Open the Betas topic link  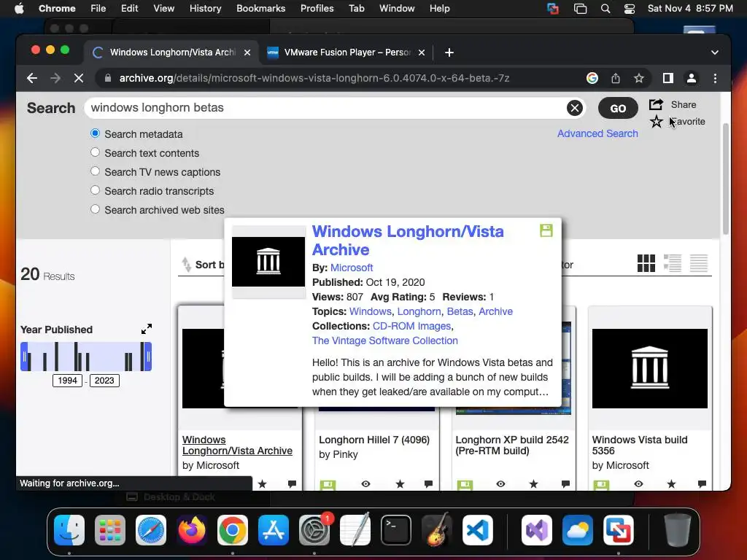pyautogui.click(x=460, y=311)
